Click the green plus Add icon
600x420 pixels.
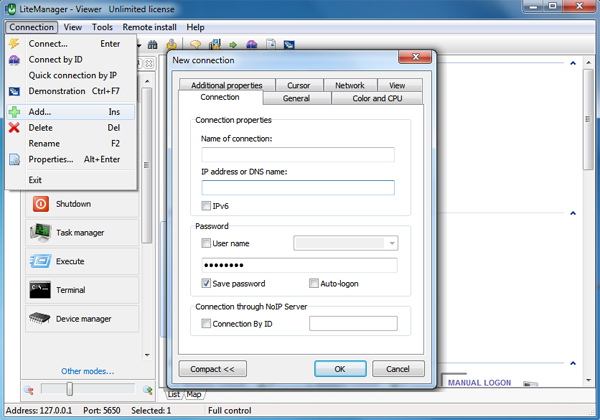pos(14,112)
